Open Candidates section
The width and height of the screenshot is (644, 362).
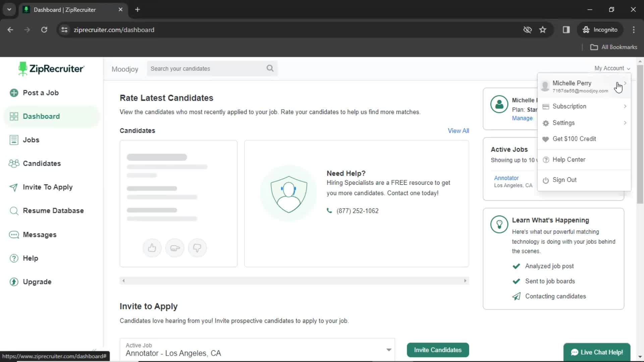click(x=42, y=163)
